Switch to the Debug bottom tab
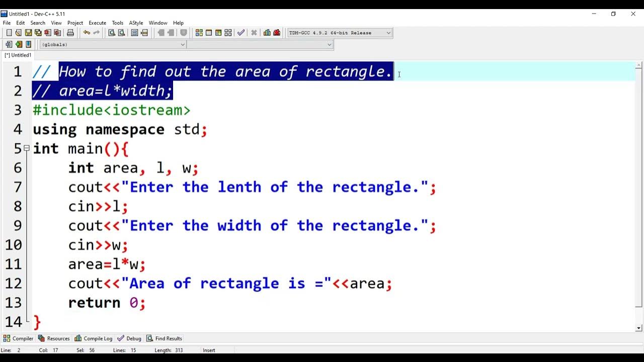 point(130,338)
